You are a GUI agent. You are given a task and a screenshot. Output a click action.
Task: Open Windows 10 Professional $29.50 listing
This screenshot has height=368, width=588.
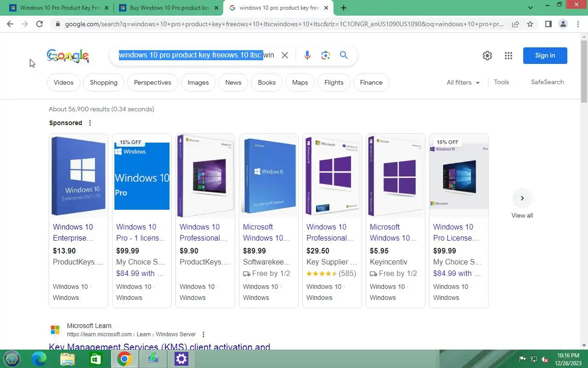[330, 232]
